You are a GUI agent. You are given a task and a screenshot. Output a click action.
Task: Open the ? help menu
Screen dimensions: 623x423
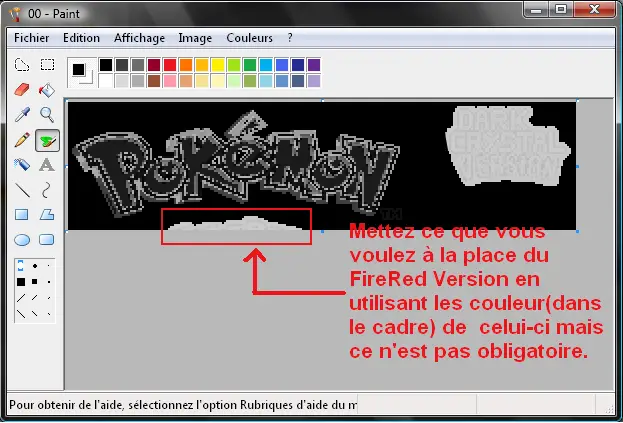point(290,38)
